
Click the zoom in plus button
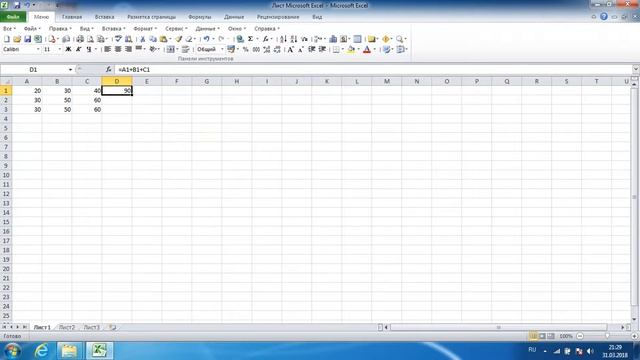tap(634, 336)
